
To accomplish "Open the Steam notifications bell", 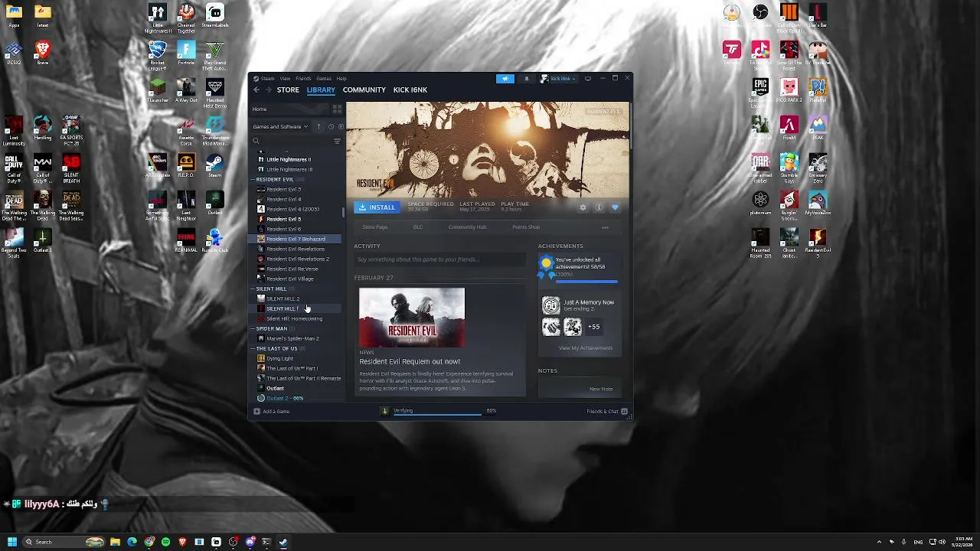I will click(x=526, y=78).
